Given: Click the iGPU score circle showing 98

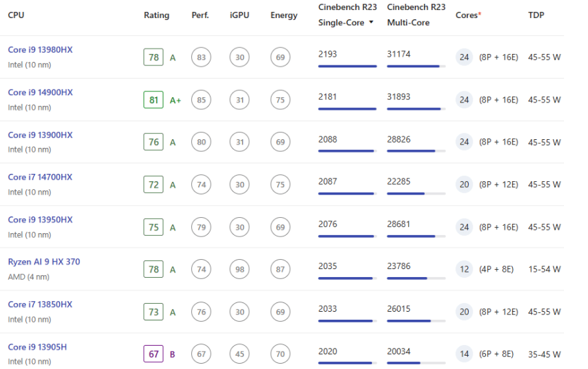Looking at the screenshot, I should tap(240, 269).
